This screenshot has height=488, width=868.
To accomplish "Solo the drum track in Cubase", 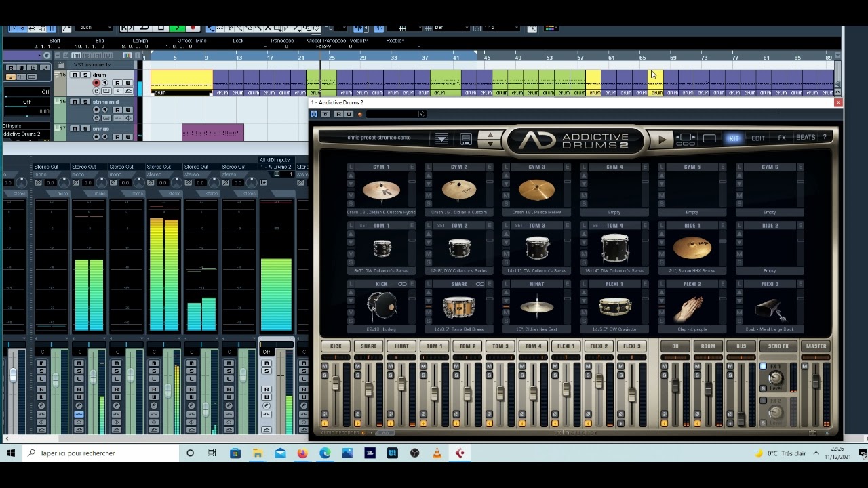I will 85,75.
